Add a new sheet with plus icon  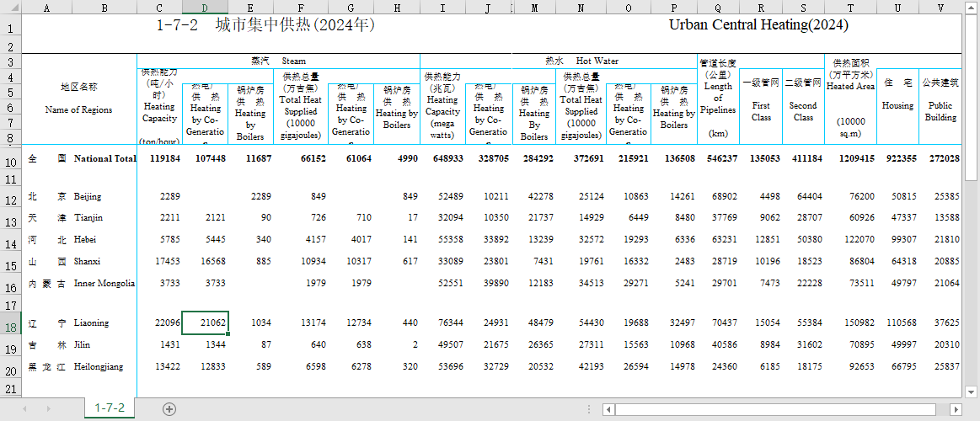(x=169, y=409)
